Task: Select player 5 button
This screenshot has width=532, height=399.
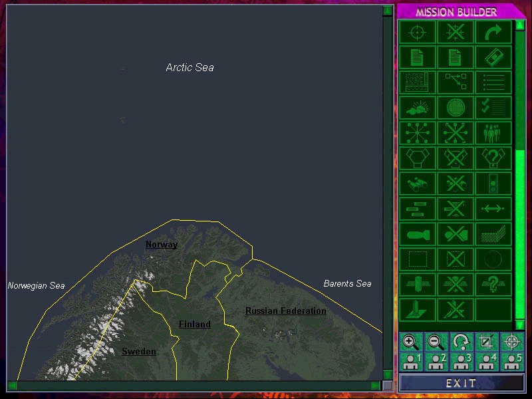Action: coord(512,362)
